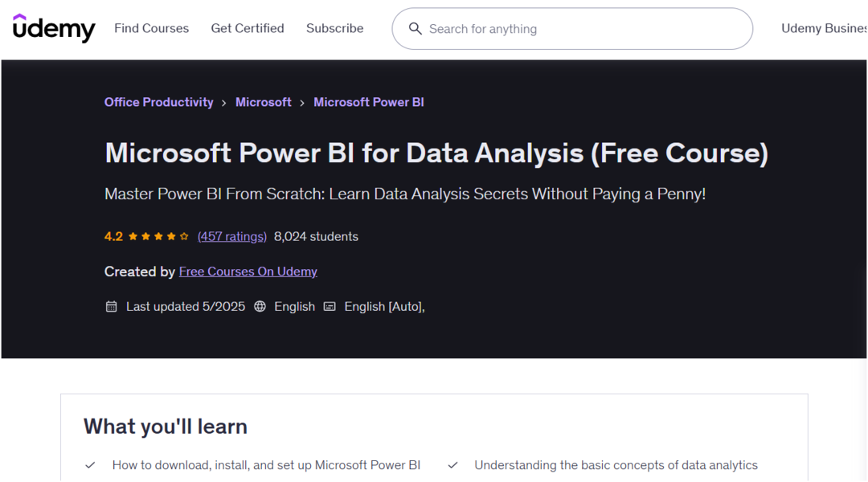Open the Find Courses menu
The image size is (868, 482).
coord(151,28)
